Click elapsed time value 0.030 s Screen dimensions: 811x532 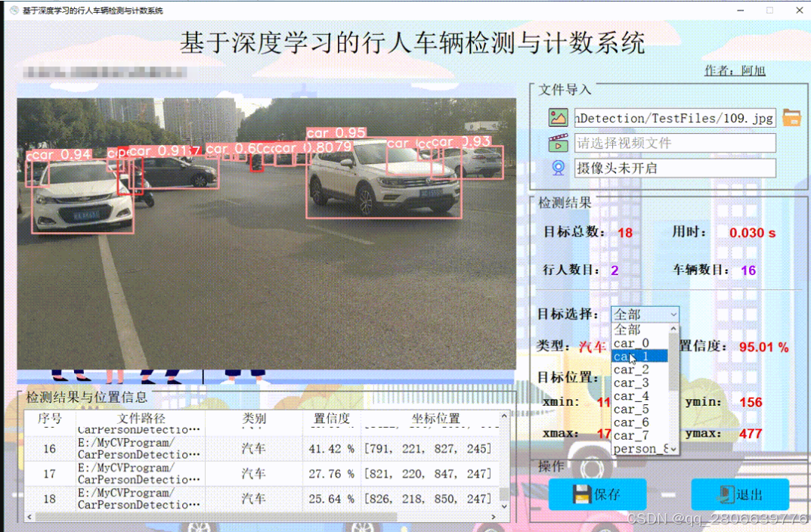(753, 233)
